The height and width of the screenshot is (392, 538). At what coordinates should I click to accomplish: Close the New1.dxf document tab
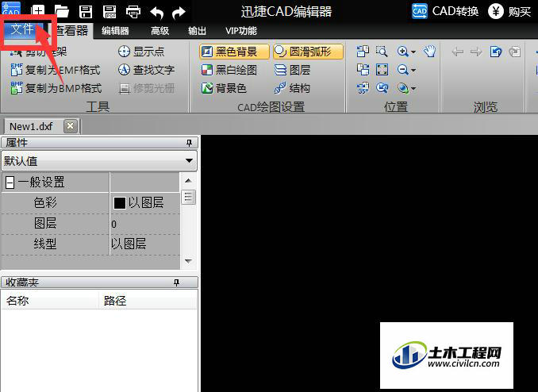pyautogui.click(x=71, y=126)
